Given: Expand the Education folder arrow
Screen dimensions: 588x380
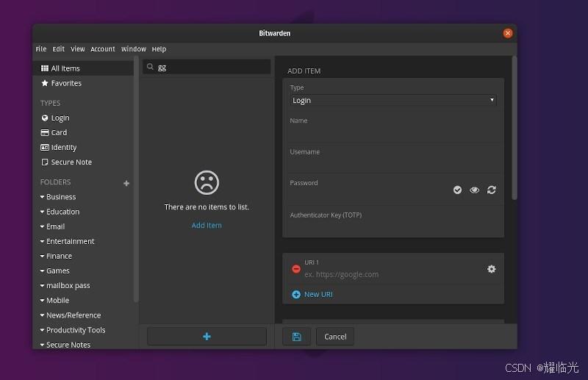Looking at the screenshot, I should point(42,212).
